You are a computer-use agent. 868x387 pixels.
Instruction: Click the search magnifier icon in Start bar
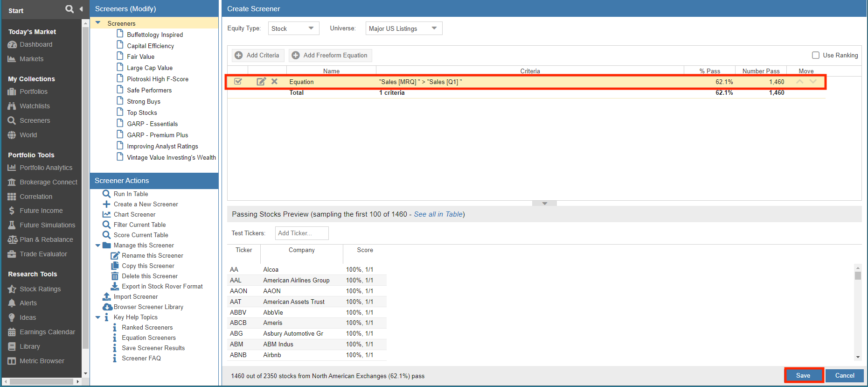(x=69, y=9)
